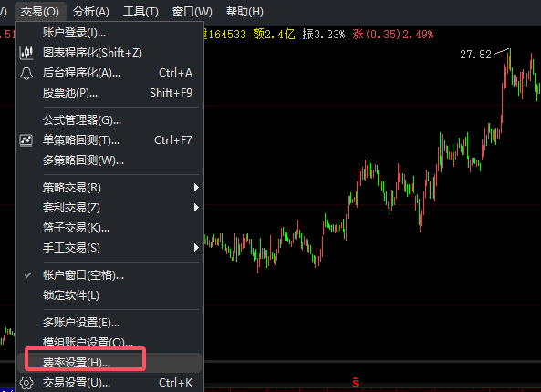Image resolution: width=541 pixels, height=392 pixels.
Task: Click the 27.82 high price label on chart
Action: [475, 55]
